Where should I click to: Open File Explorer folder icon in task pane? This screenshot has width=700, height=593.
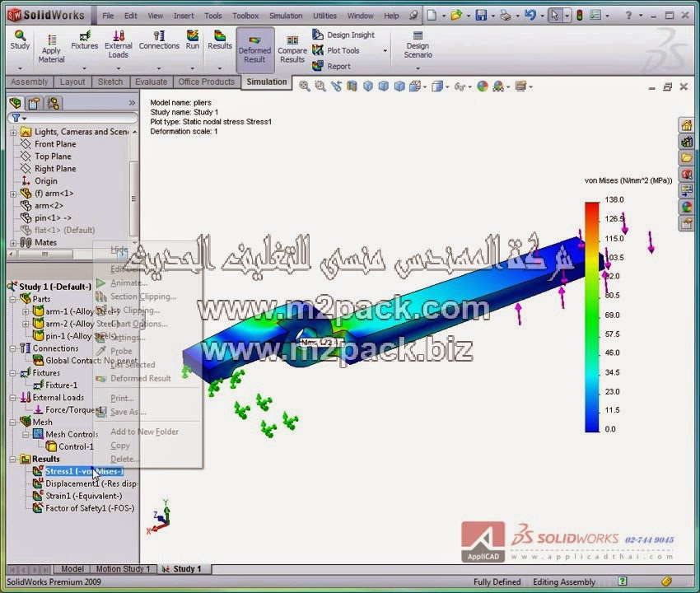(x=686, y=157)
